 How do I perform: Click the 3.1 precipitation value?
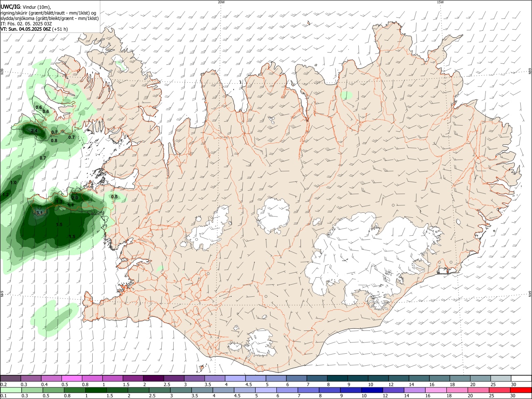click(39, 213)
